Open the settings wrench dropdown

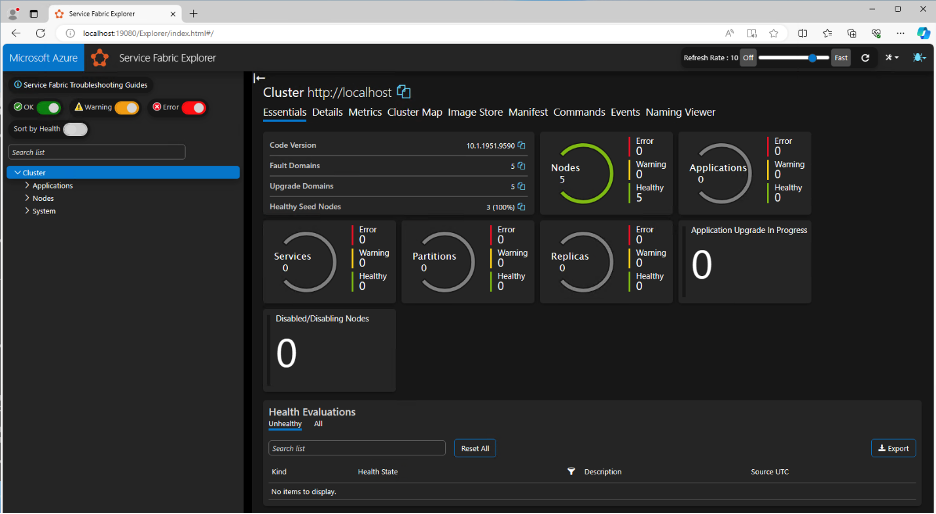[x=892, y=57]
